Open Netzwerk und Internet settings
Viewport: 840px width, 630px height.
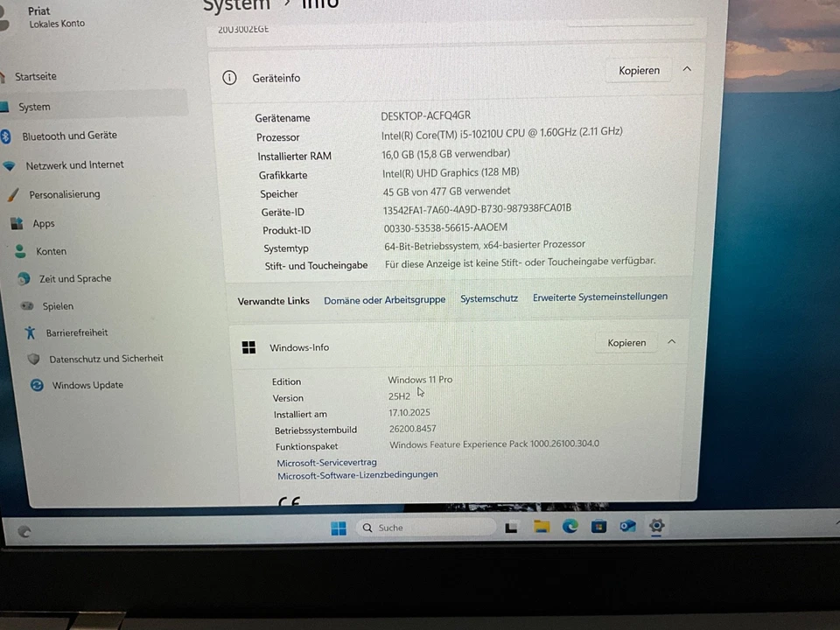74,165
